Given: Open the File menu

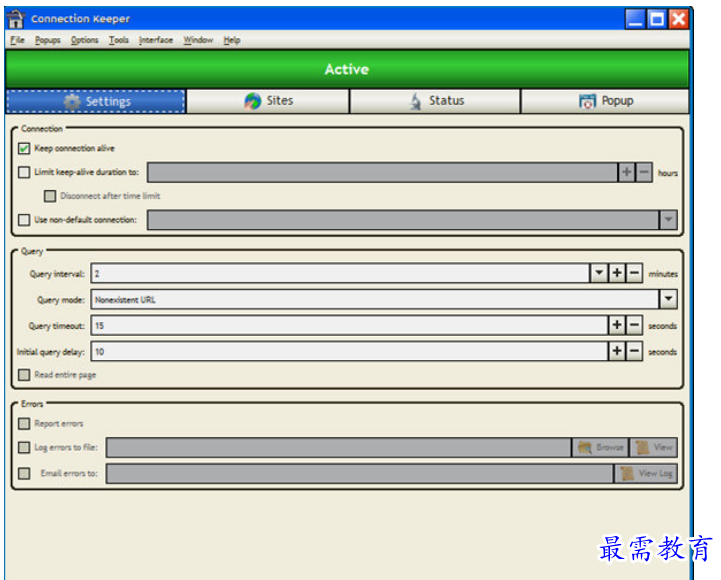Looking at the screenshot, I should [17, 40].
